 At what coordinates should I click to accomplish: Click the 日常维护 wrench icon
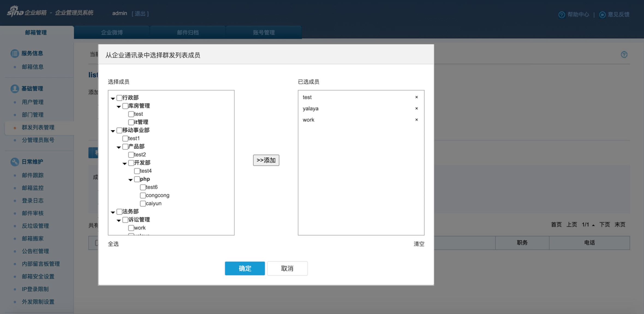click(x=14, y=162)
